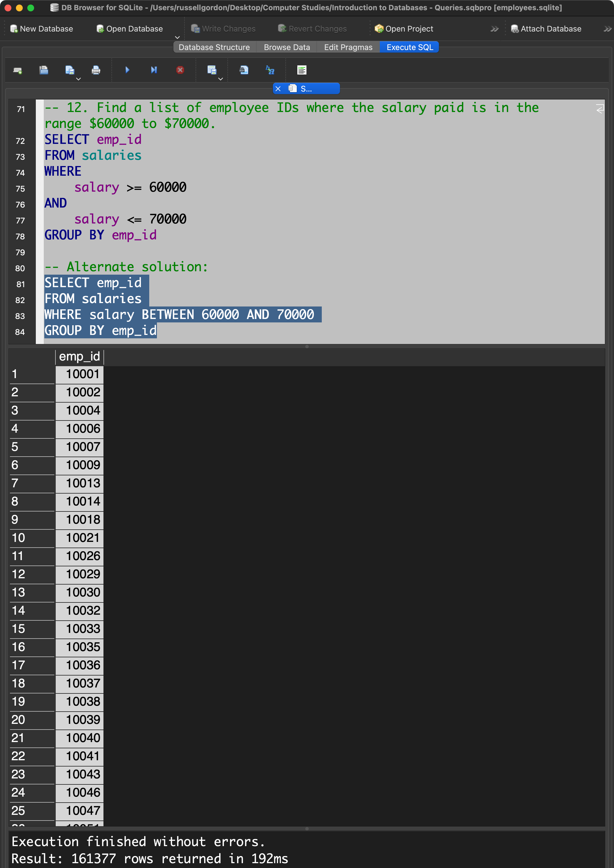
Task: Click the Find and replace icon
Action: coord(270,70)
